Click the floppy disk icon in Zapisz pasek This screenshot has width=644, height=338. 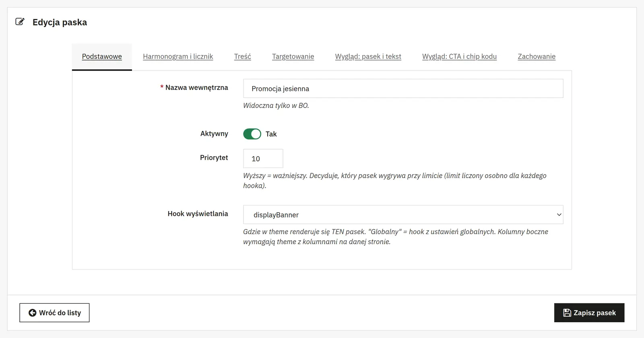(567, 313)
